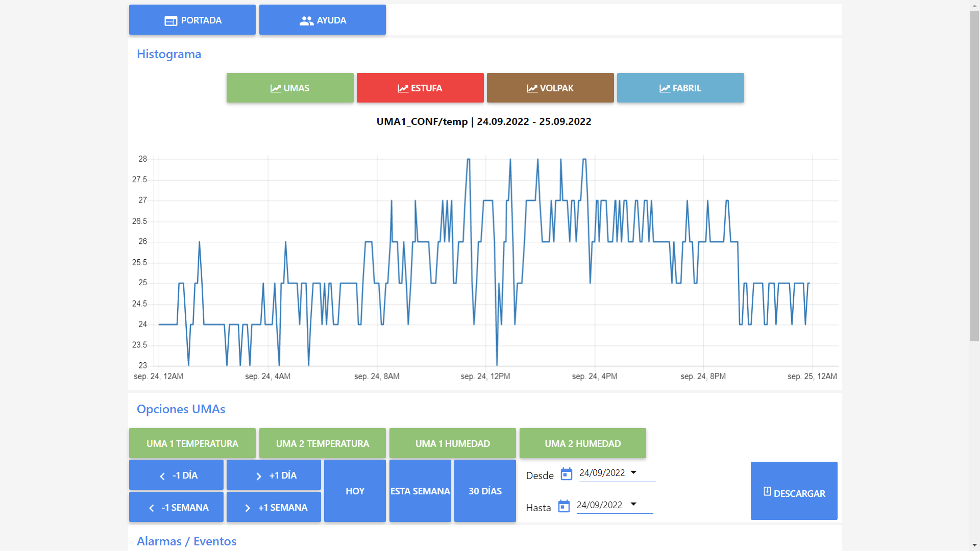This screenshot has height=551, width=980.
Task: Click the right chevron on +1 DÍA
Action: click(259, 476)
